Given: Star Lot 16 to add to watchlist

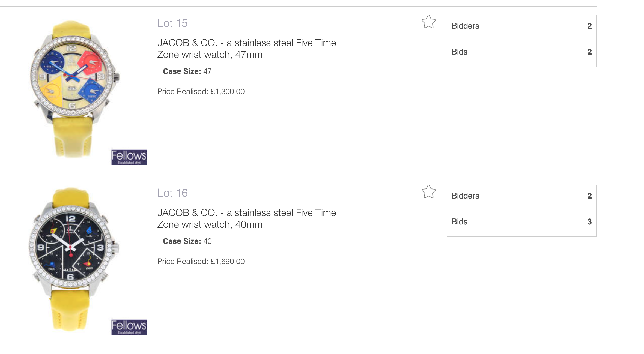Looking at the screenshot, I should point(428,192).
